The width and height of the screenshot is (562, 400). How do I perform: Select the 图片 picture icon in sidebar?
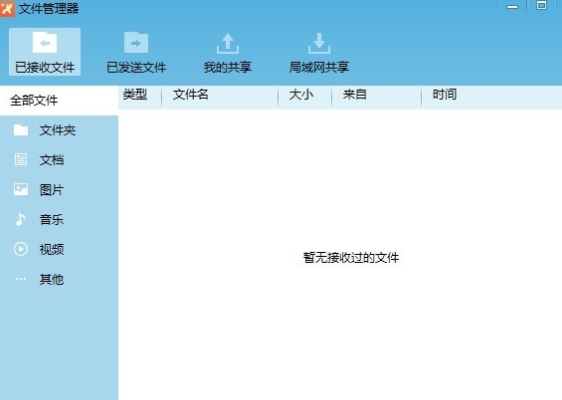21,189
